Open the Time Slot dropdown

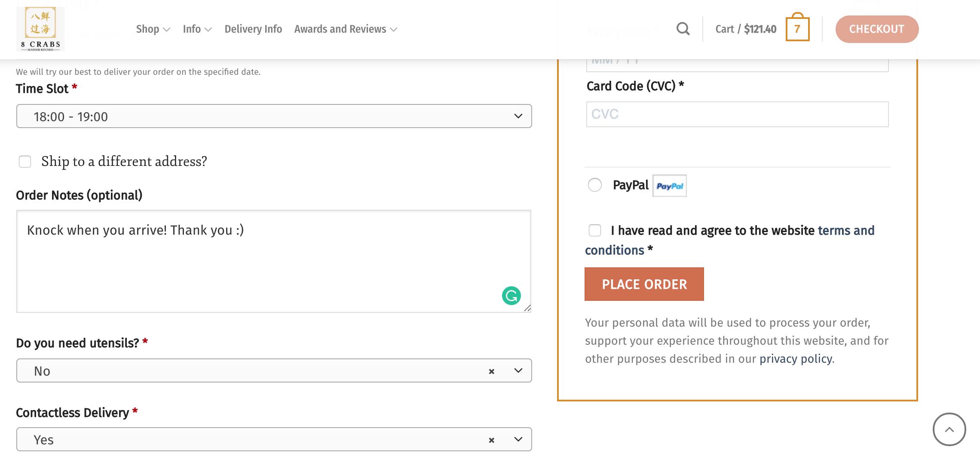274,116
